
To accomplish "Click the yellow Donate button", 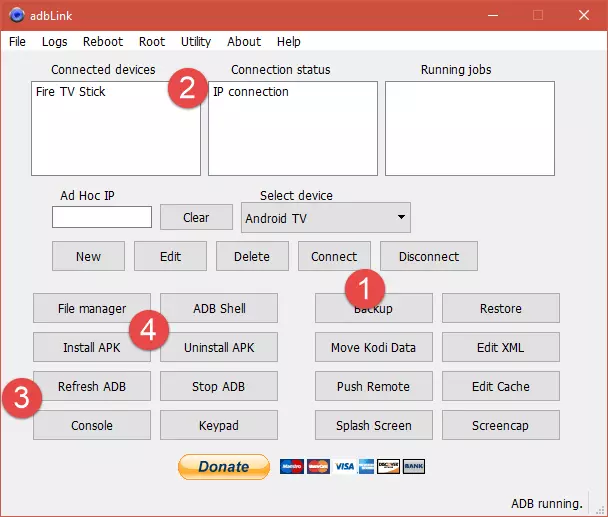I will click(x=224, y=467).
